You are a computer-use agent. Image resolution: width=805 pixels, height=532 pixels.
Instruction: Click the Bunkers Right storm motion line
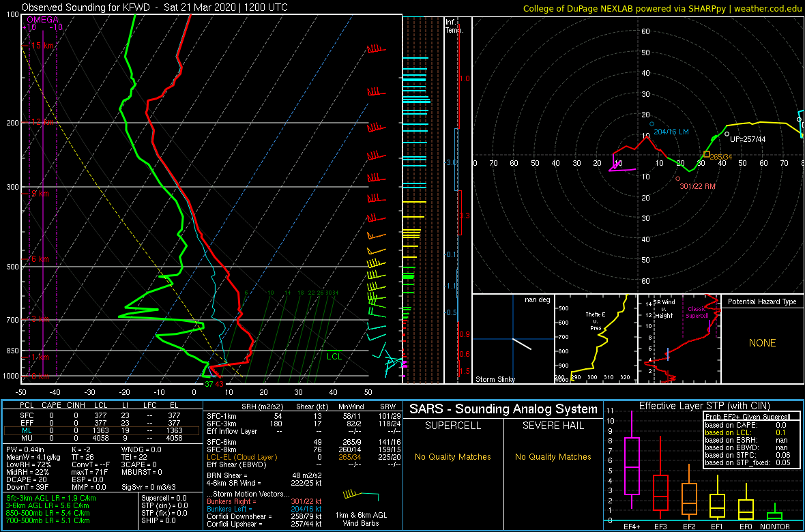point(265,501)
